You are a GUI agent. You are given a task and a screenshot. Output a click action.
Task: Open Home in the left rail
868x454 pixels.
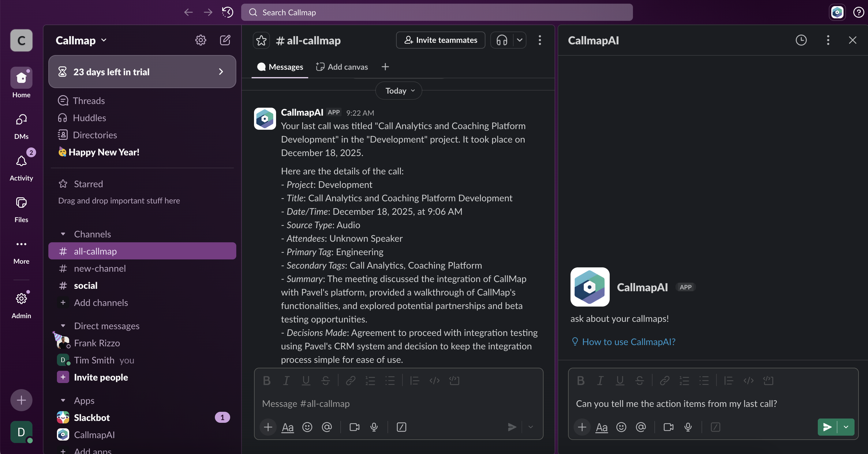point(21,83)
